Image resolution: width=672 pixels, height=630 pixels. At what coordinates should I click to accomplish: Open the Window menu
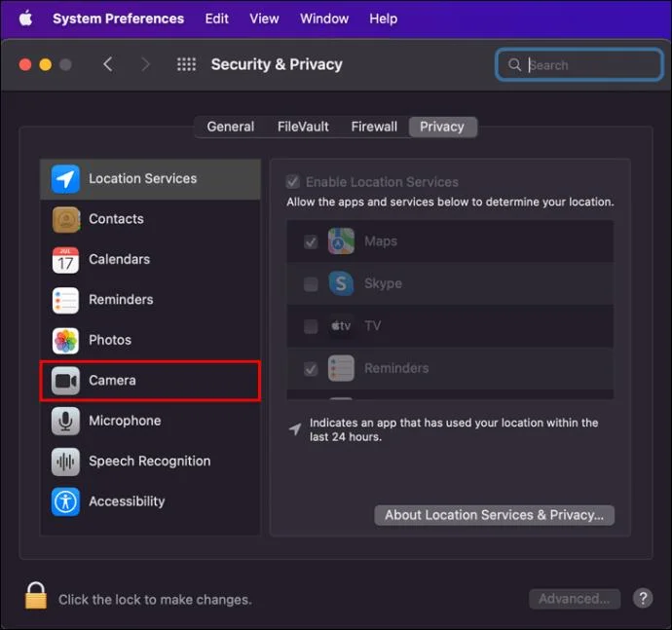tap(324, 19)
